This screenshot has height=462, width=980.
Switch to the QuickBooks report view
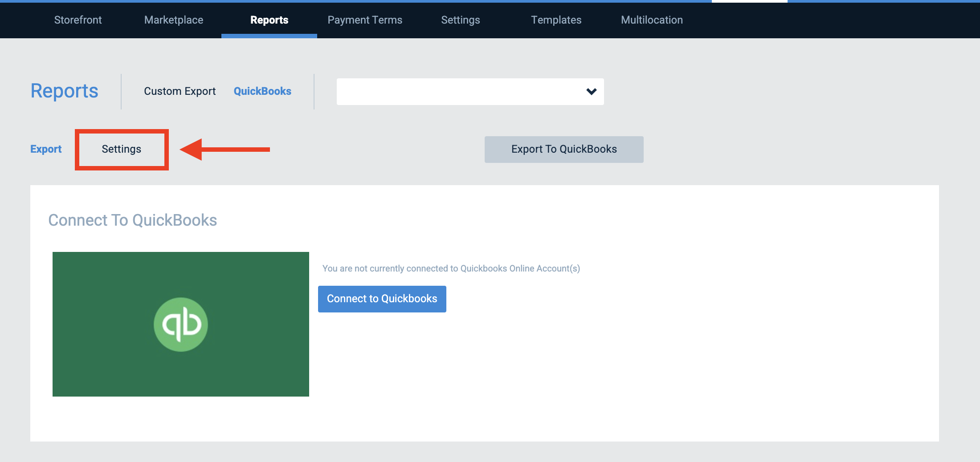pyautogui.click(x=262, y=91)
